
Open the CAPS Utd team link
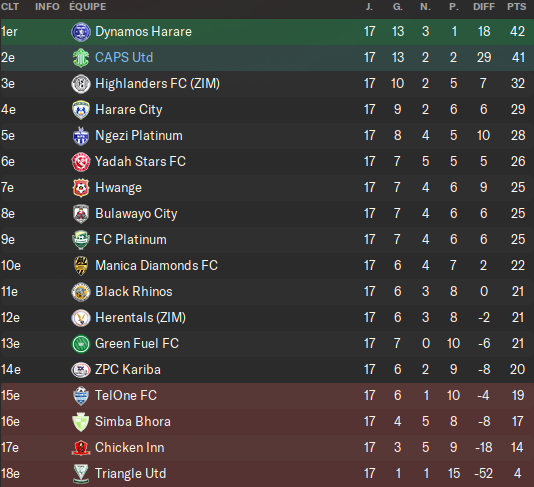pos(124,57)
